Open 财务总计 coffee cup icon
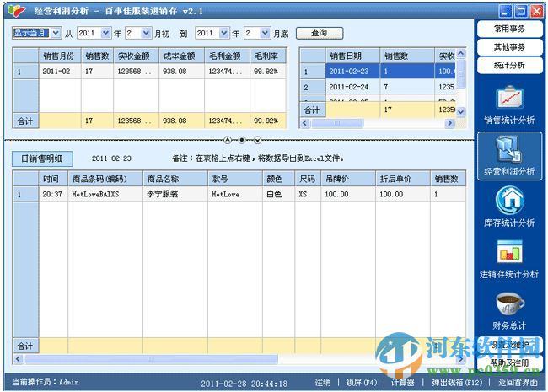 pos(509,303)
